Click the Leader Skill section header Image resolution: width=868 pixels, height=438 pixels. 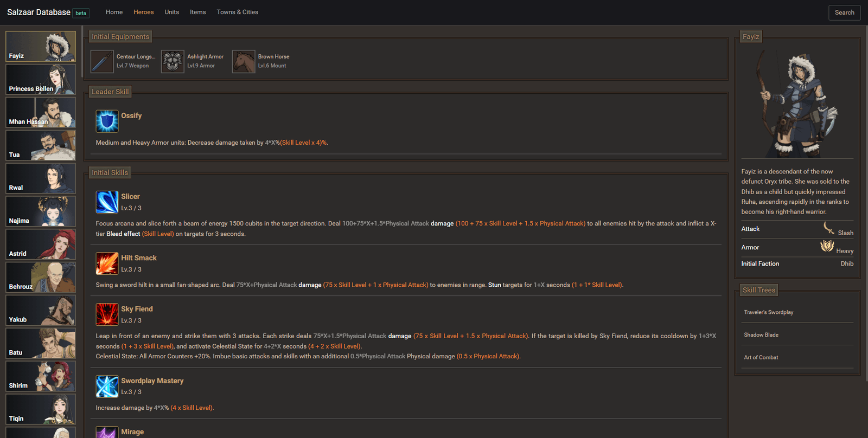click(110, 92)
